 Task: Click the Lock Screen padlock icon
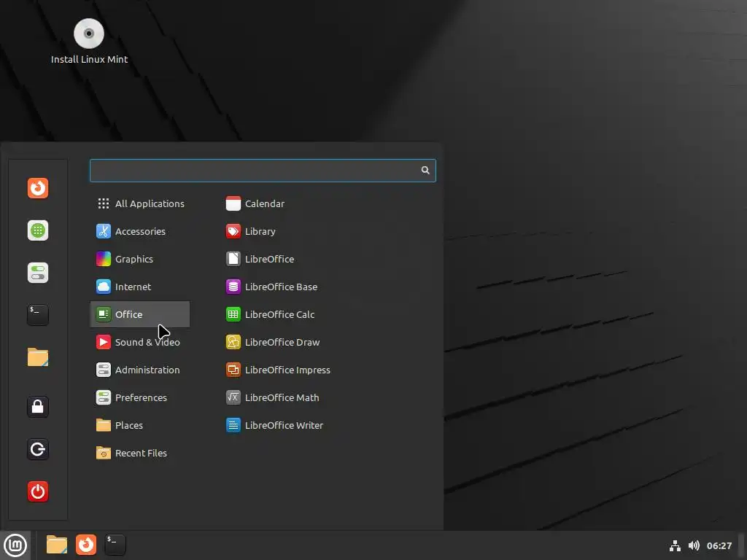pyautogui.click(x=38, y=407)
